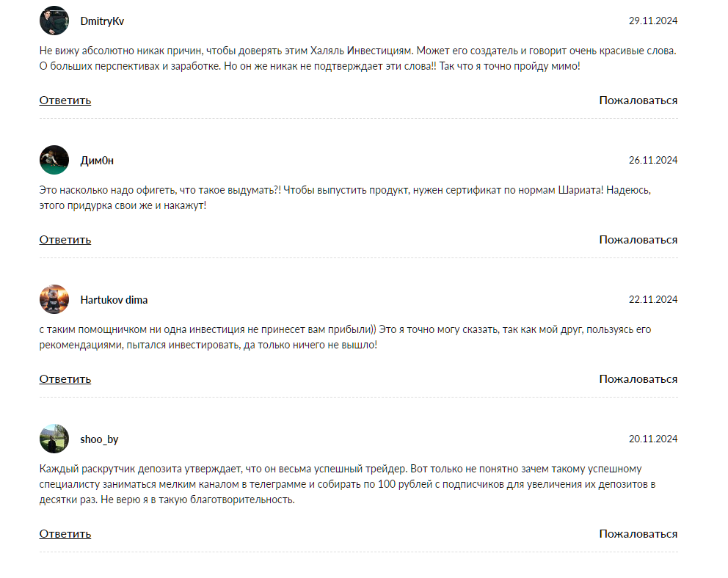Image resolution: width=728 pixels, height=578 pixels.
Task: Click shoo_by's profile avatar
Action: click(x=54, y=439)
